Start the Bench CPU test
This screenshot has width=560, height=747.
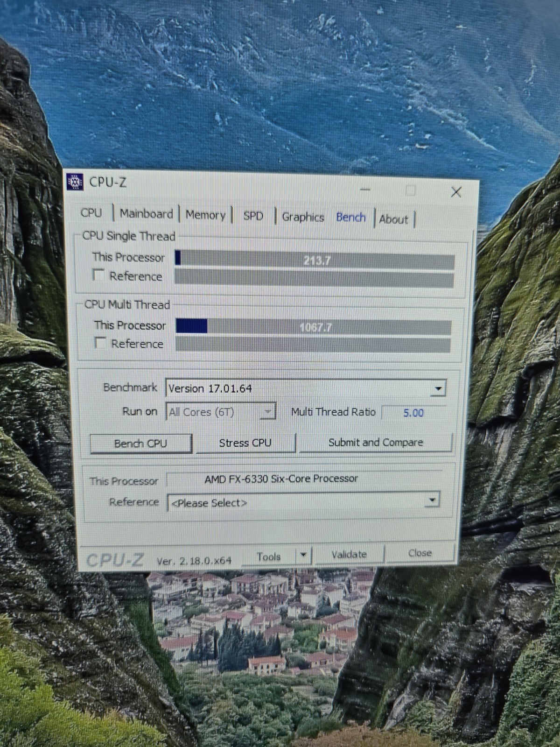coord(140,443)
